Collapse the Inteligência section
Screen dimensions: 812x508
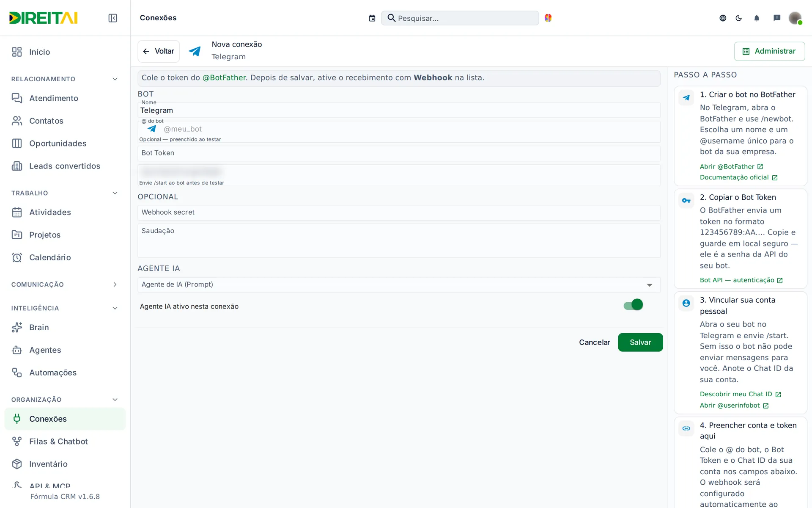(x=115, y=308)
